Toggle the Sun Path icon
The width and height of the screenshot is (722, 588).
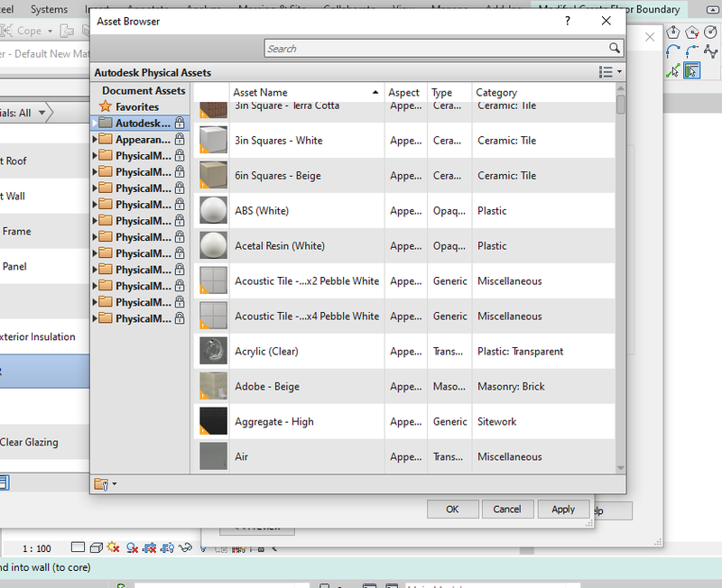pyautogui.click(x=114, y=547)
